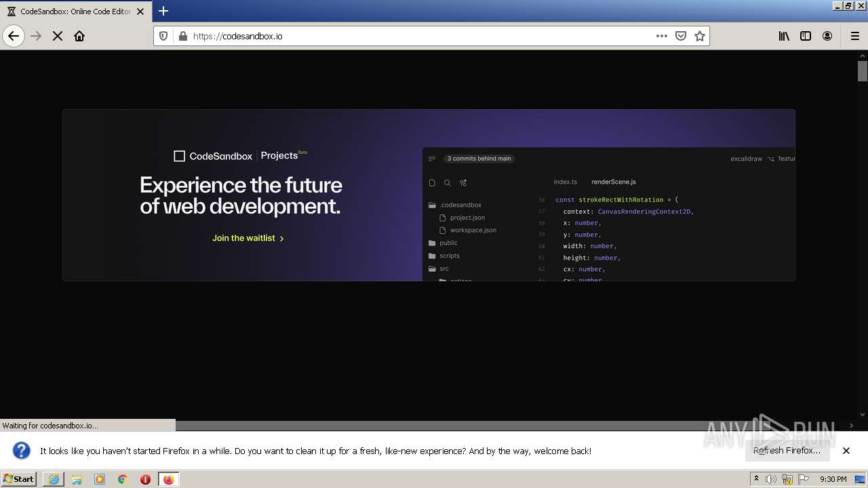Launch Chrome from taskbar

(x=123, y=479)
